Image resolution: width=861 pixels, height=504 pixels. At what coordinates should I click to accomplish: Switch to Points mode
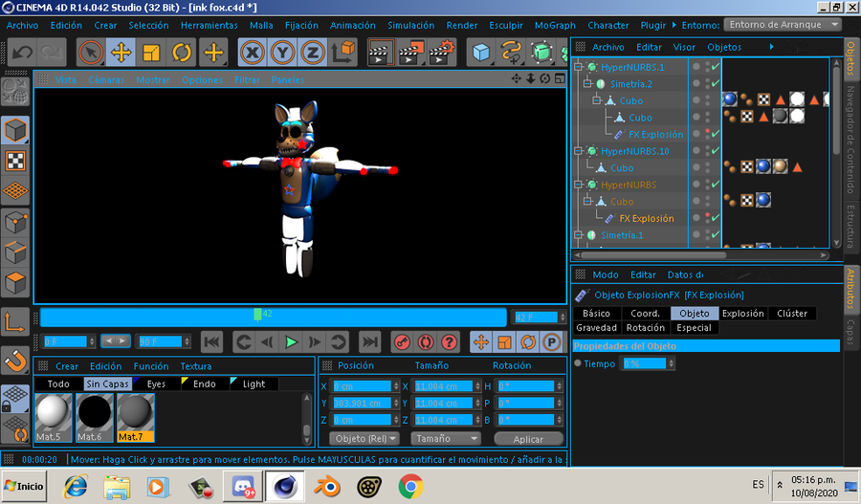tap(14, 223)
